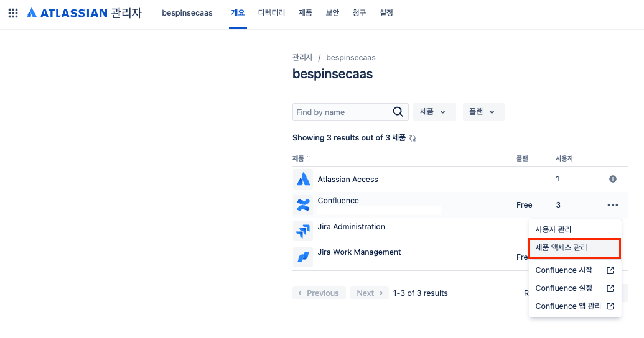Open the 보안 tab
Screen dimensions: 644x338
(x=332, y=13)
